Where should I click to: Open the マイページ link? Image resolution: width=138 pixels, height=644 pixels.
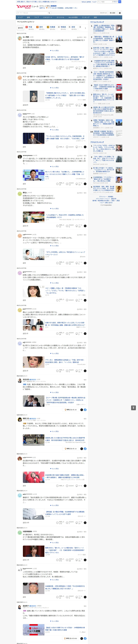[x=103, y=13]
